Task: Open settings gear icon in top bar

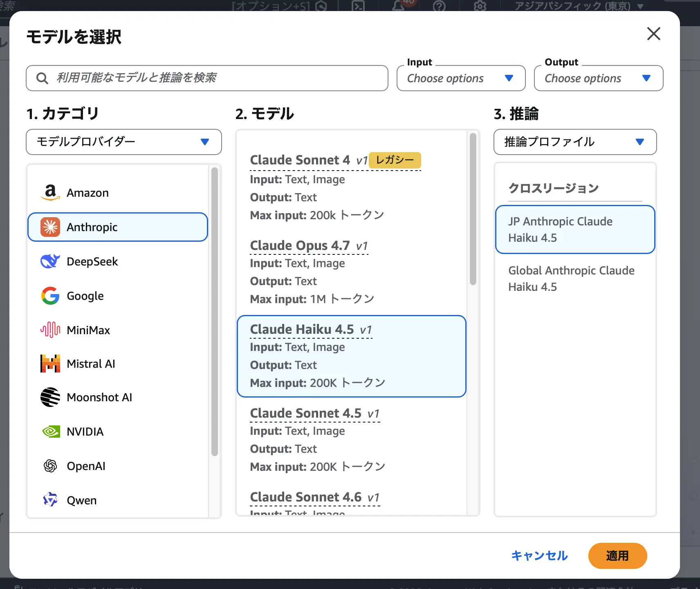Action: pos(480,6)
